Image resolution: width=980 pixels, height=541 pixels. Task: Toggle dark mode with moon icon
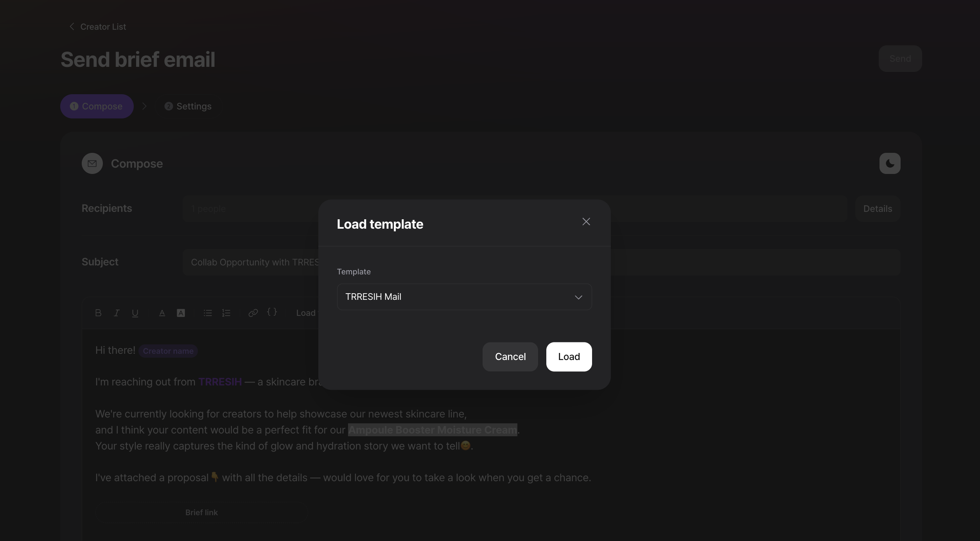click(x=890, y=163)
